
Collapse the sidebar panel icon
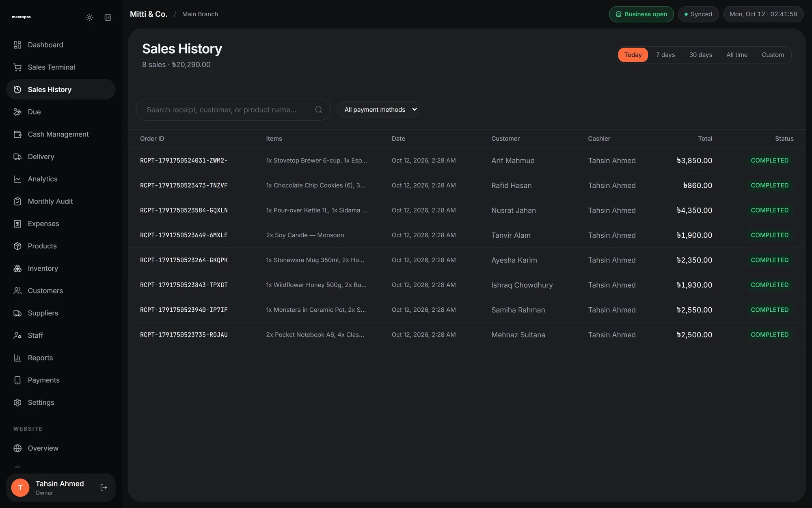[x=108, y=17]
